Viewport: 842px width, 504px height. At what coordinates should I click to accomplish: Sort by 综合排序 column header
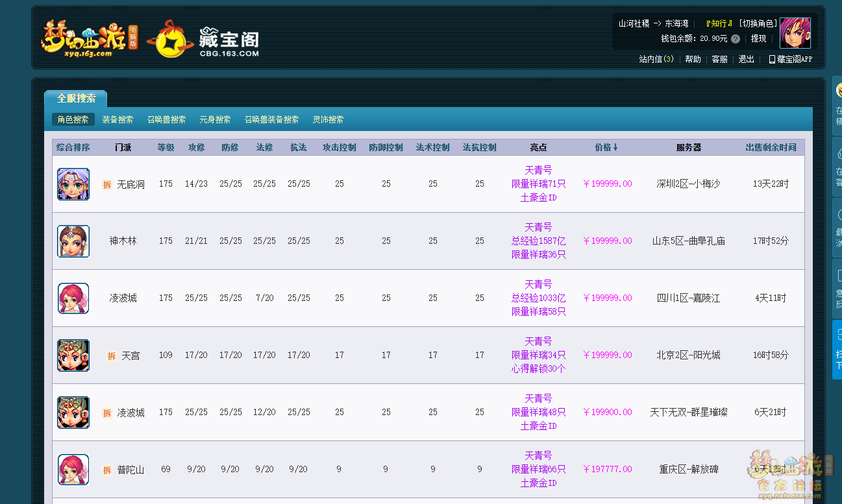73,148
